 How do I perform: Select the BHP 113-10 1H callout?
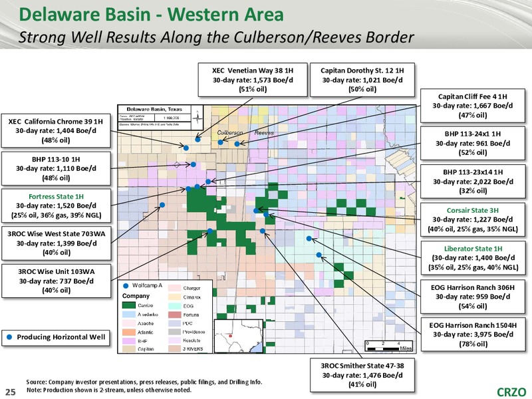(x=56, y=168)
